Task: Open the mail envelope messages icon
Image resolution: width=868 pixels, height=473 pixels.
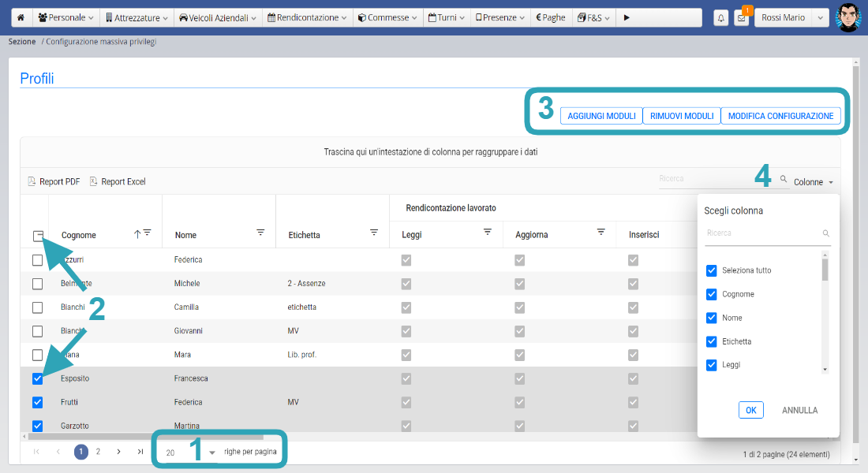Action: click(741, 18)
